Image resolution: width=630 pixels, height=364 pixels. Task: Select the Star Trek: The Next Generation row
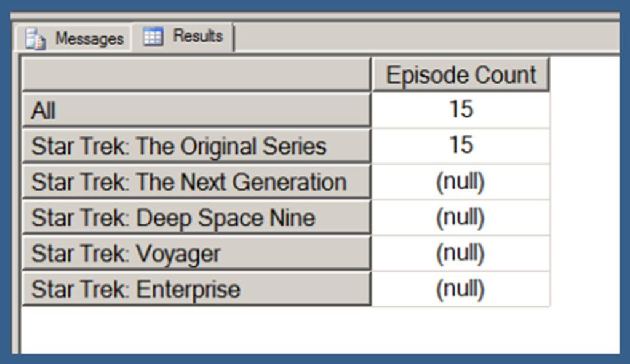[x=196, y=182]
